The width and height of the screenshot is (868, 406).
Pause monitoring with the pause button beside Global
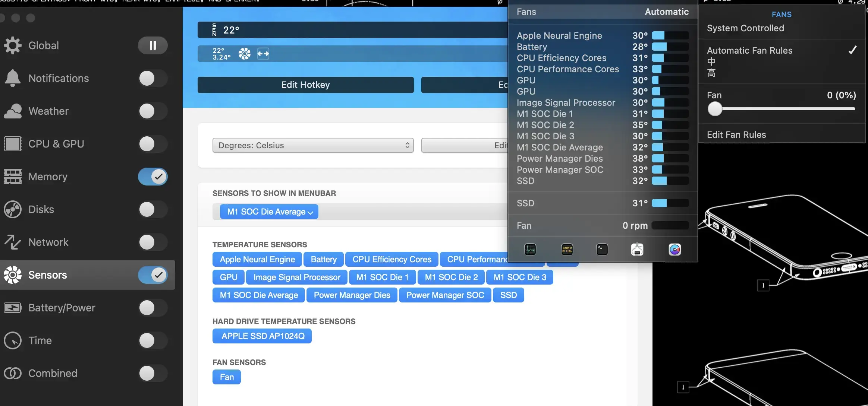click(x=153, y=45)
